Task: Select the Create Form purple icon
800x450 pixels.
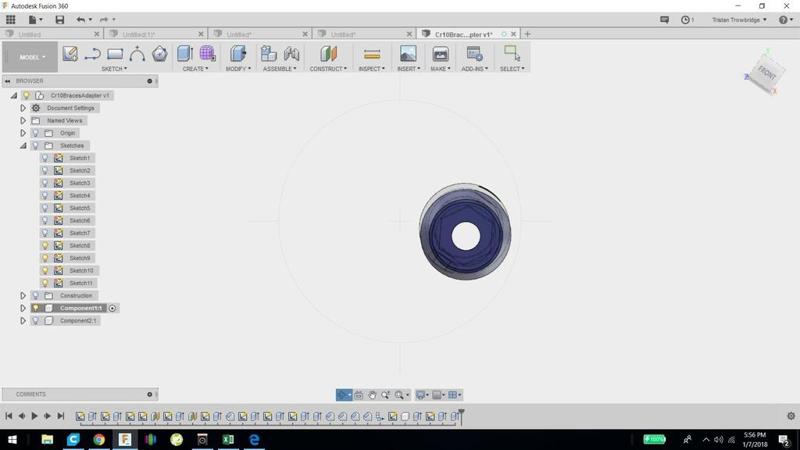Action: click(207, 54)
